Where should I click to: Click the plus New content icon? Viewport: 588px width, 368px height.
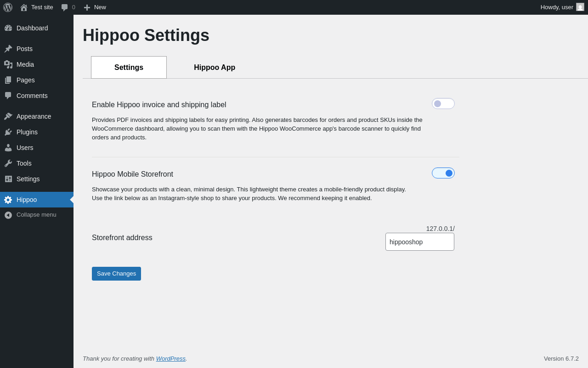point(87,7)
